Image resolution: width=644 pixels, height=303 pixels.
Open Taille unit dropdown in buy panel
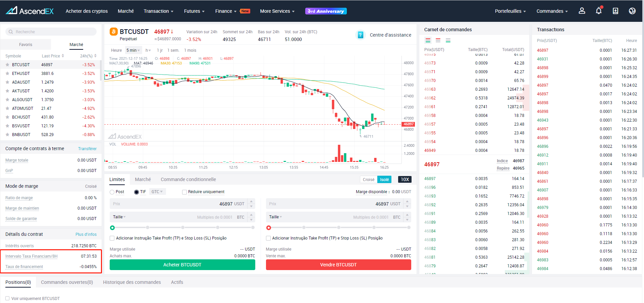[119, 217]
